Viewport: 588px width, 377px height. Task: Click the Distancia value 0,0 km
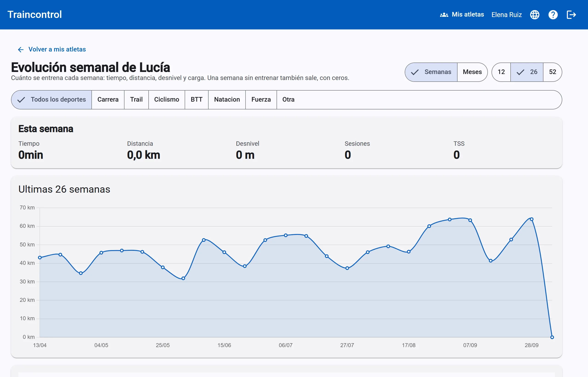click(x=144, y=155)
